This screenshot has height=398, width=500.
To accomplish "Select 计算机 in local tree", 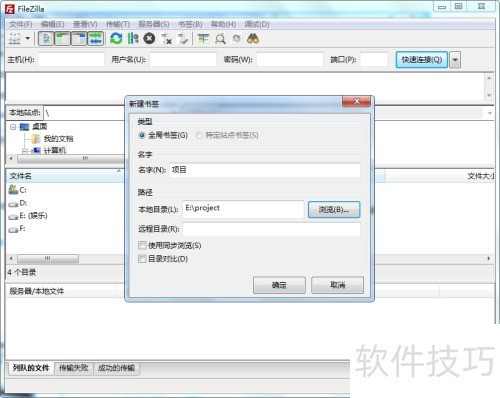I will point(55,150).
